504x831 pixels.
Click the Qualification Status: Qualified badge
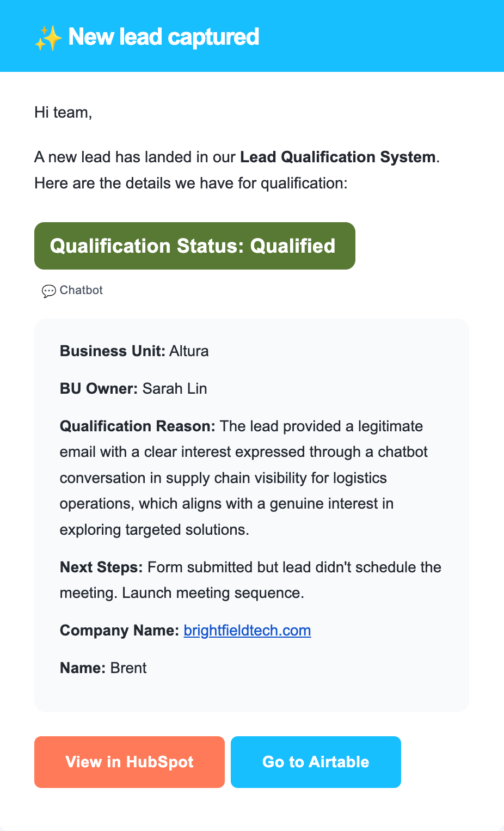coord(194,246)
